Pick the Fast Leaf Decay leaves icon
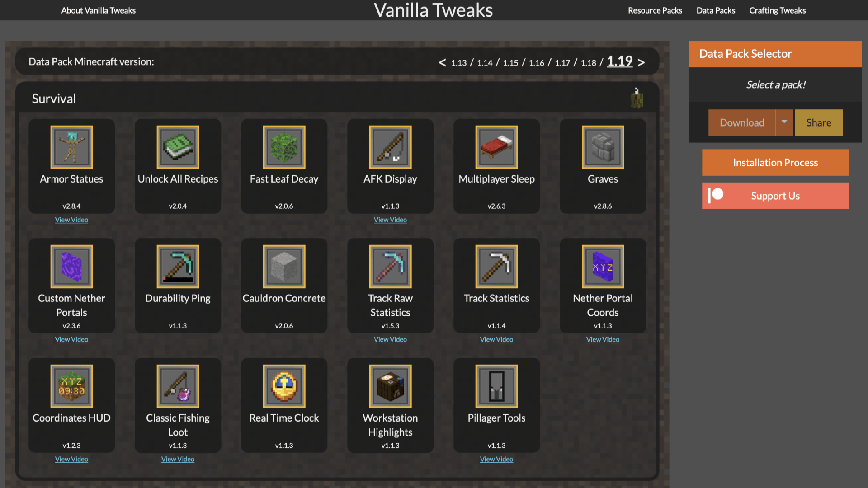Image resolution: width=868 pixels, height=488 pixels. tap(284, 147)
